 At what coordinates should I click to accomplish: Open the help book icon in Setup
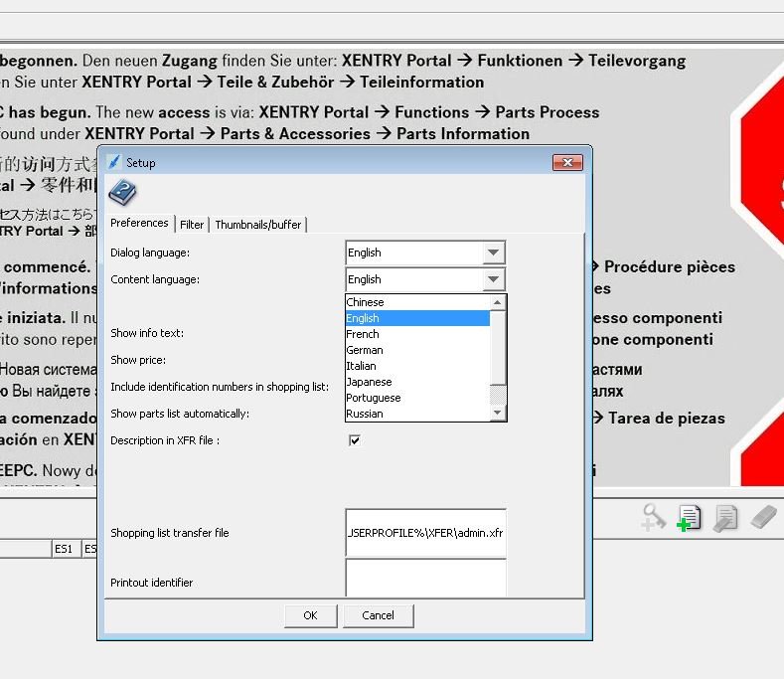122,193
